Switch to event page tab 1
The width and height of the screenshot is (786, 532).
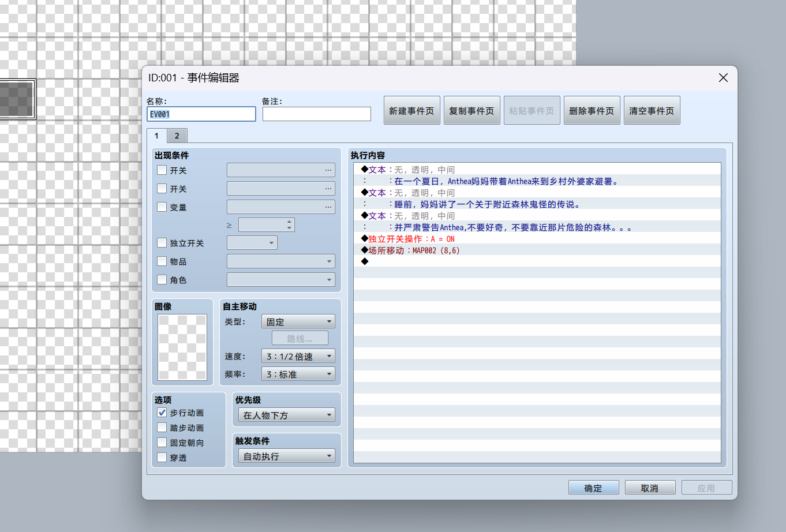click(156, 136)
